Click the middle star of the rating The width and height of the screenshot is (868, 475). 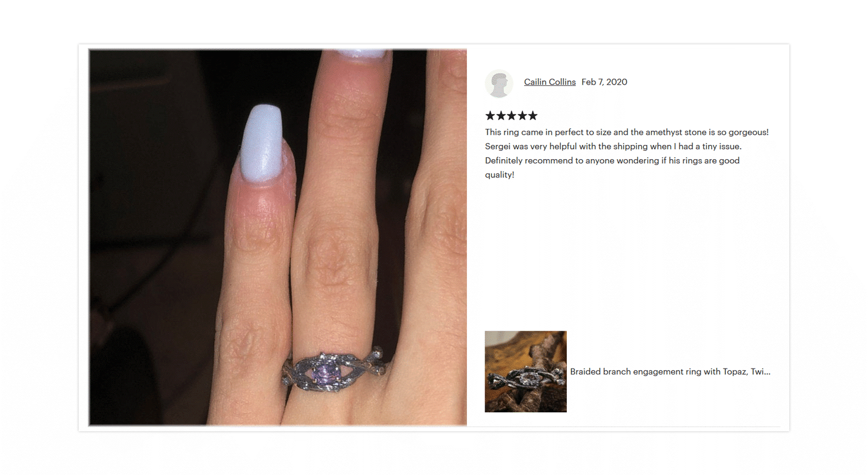pyautogui.click(x=511, y=116)
